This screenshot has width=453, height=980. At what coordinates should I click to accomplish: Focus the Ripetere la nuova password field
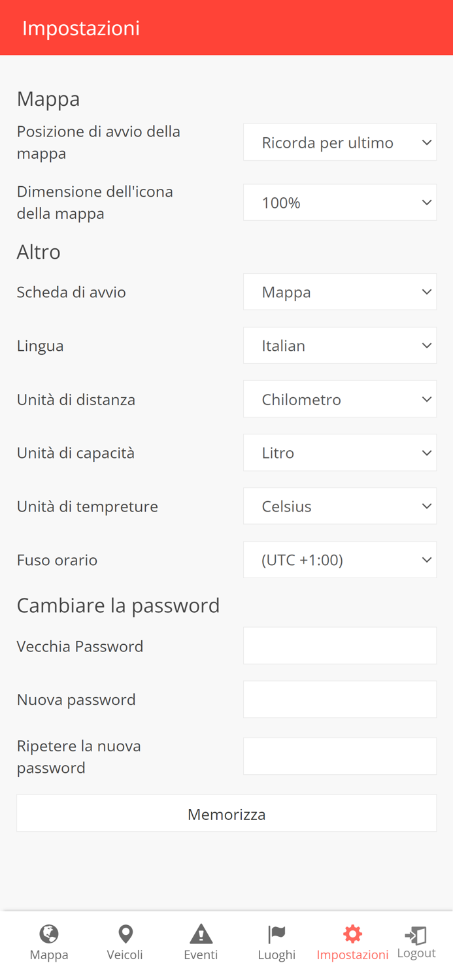(x=340, y=756)
